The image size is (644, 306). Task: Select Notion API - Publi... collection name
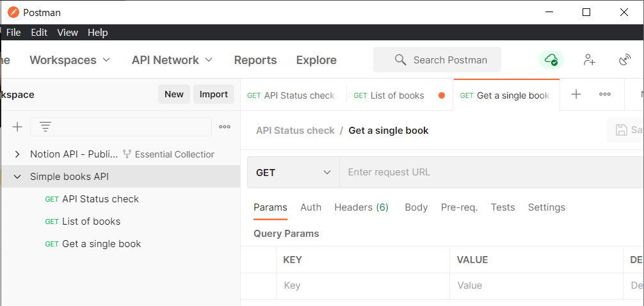click(74, 154)
